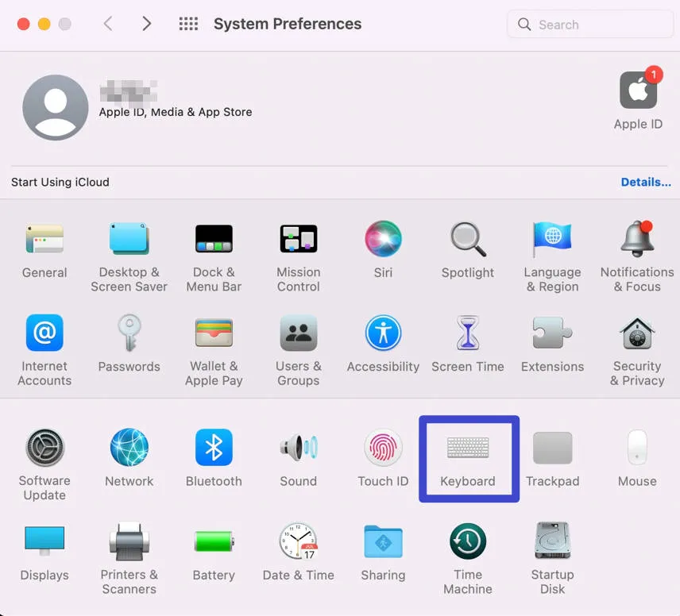Viewport: 680px width, 616px height.
Task: Open Mission Control preferences
Action: 299,256
